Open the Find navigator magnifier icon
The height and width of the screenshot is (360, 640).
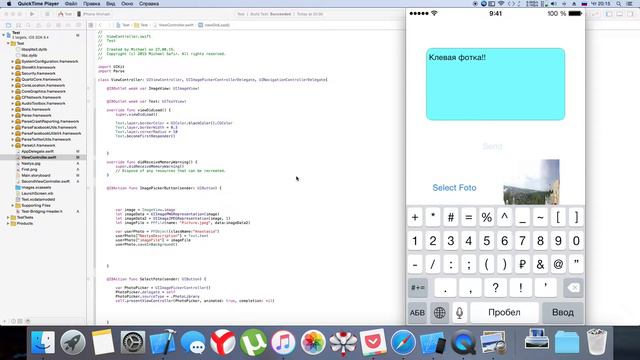29,25
